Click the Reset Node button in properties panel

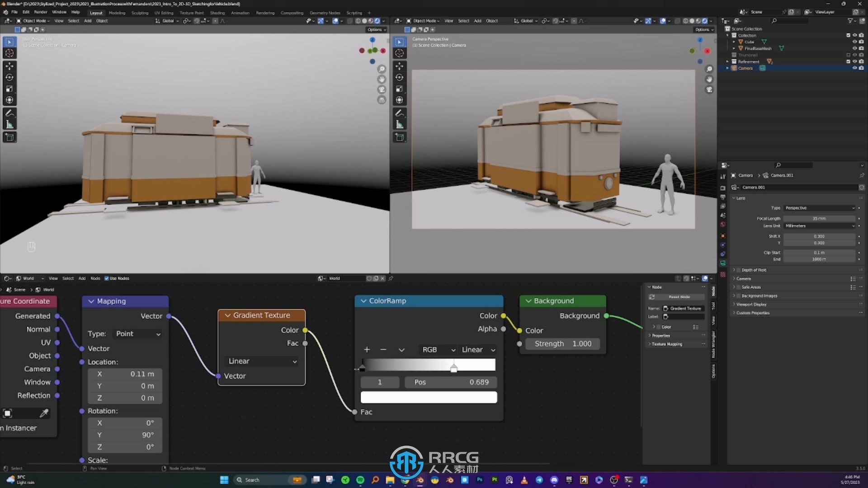point(679,297)
